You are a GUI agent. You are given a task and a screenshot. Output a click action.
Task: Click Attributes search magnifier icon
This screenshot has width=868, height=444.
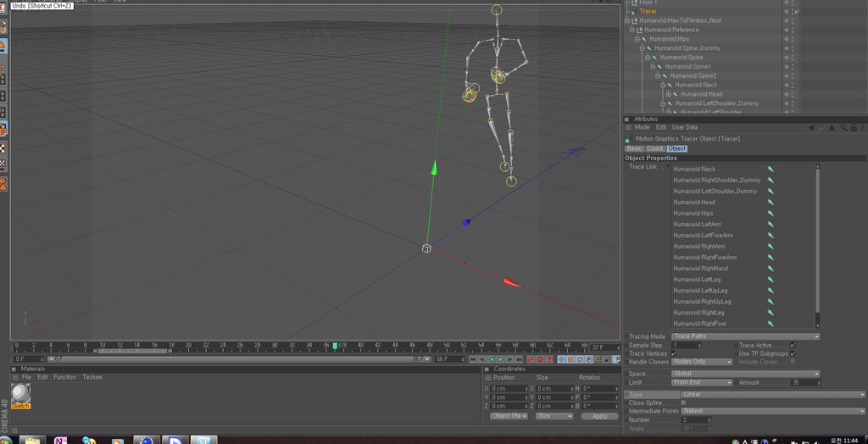[843, 127]
